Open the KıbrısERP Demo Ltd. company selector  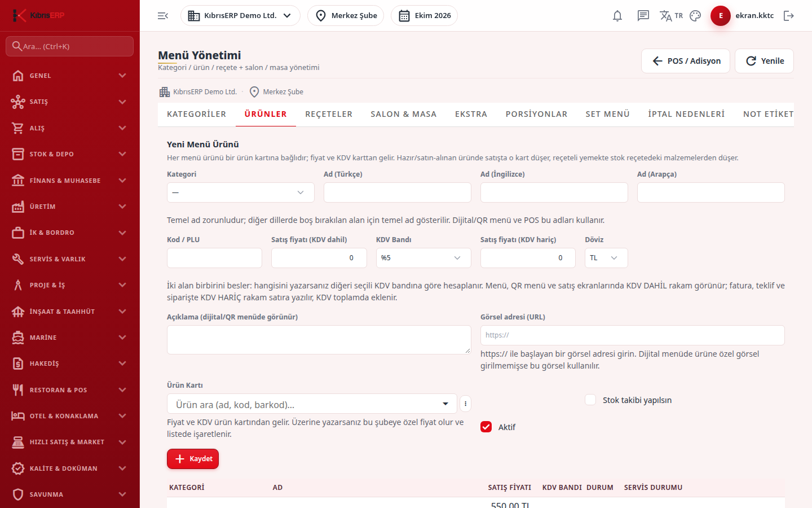[x=240, y=16]
